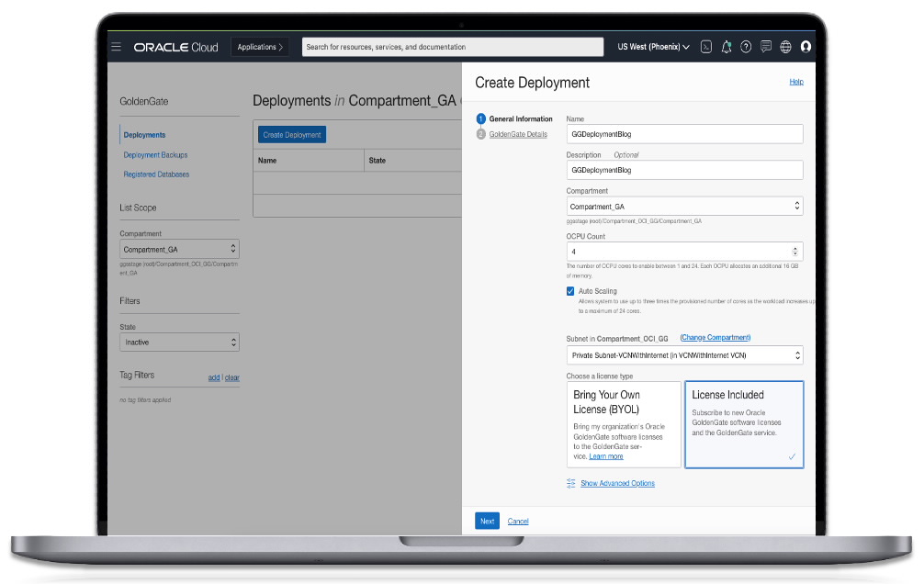
Task: Switch to the GoldenGate Details step
Action: pos(520,133)
